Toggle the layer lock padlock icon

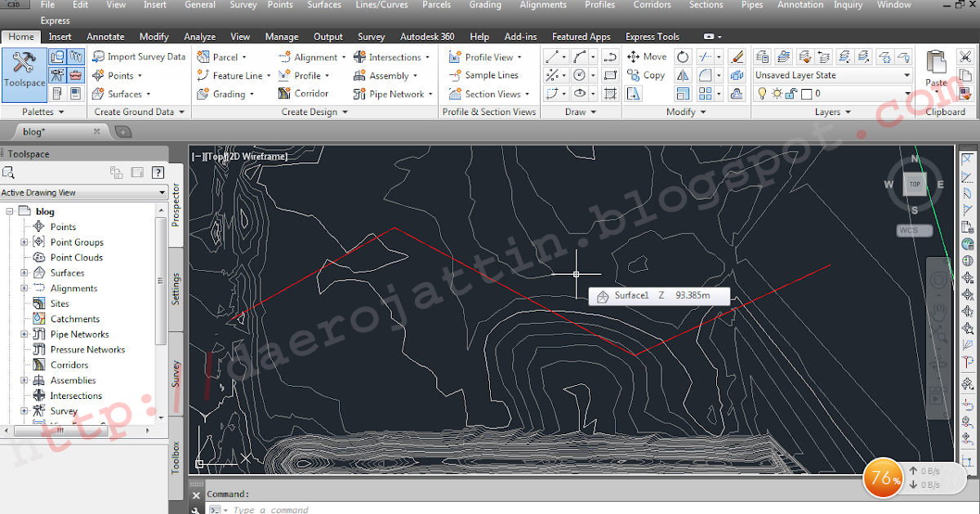click(791, 92)
